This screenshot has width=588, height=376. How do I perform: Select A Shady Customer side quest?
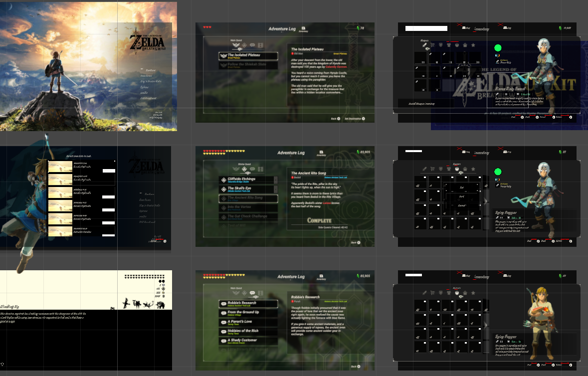pyautogui.click(x=248, y=341)
